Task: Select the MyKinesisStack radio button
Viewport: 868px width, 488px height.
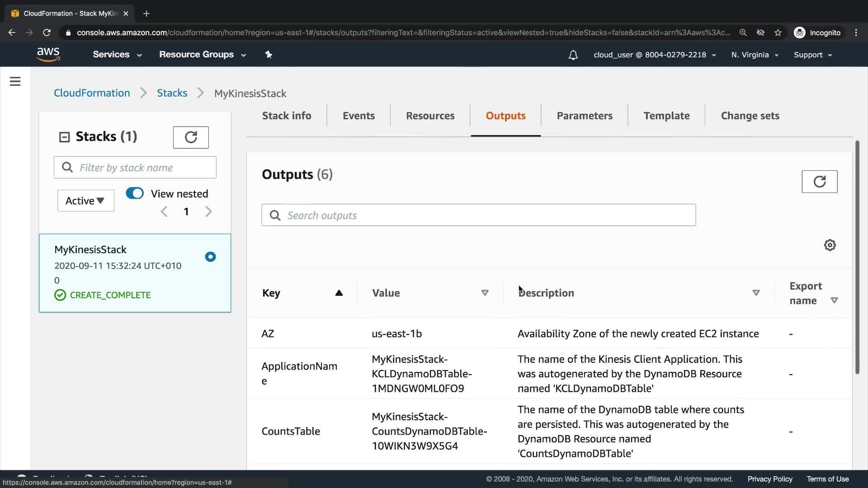Action: pos(210,257)
